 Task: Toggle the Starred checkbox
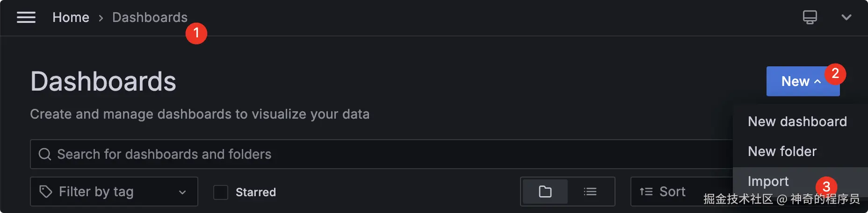tap(221, 192)
